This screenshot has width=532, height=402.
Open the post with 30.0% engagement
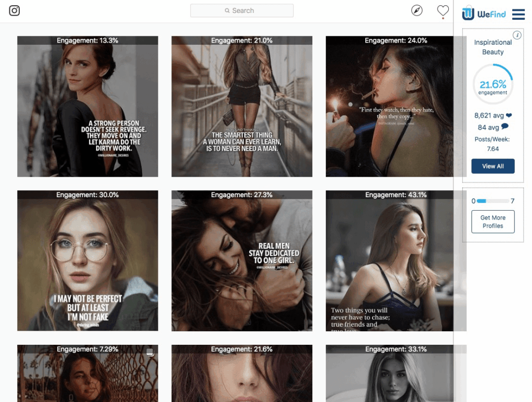tap(87, 261)
